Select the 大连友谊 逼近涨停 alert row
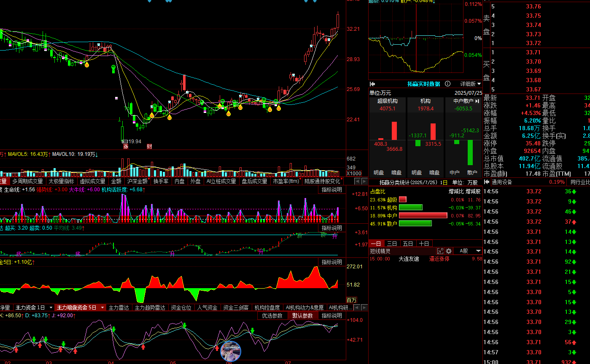Viewport: 590px width, 364px height. (426, 259)
